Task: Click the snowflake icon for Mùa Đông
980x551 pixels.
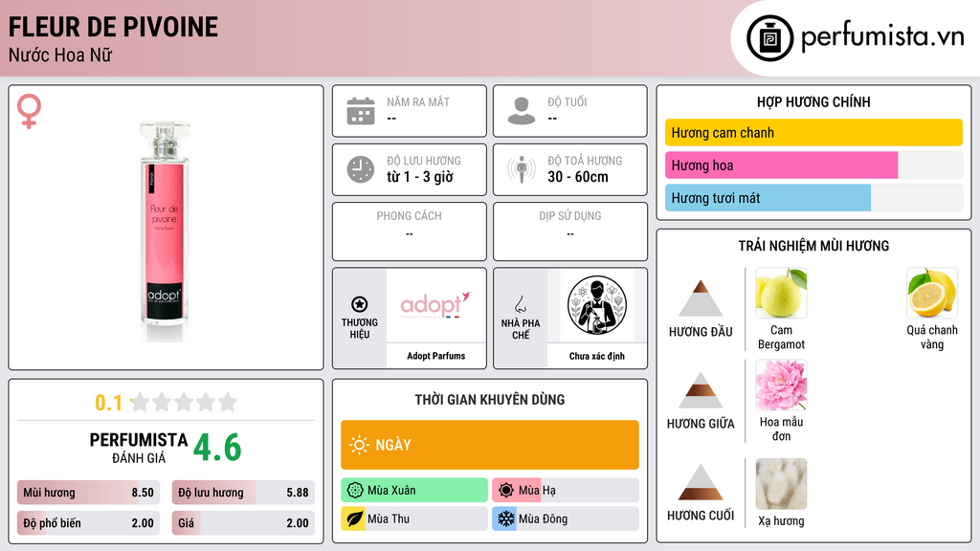Action: (x=505, y=518)
